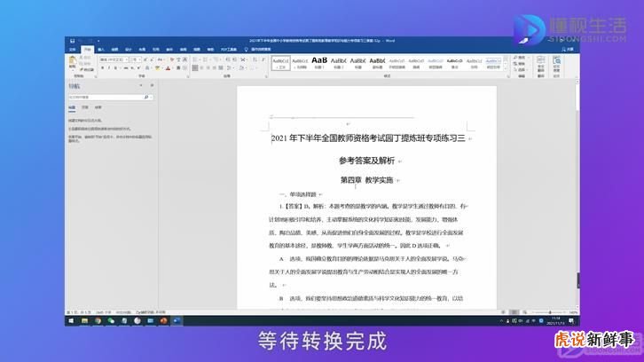644x362 pixels.
Task: Click the navigation pane search magnifier icon
Action: (x=146, y=98)
